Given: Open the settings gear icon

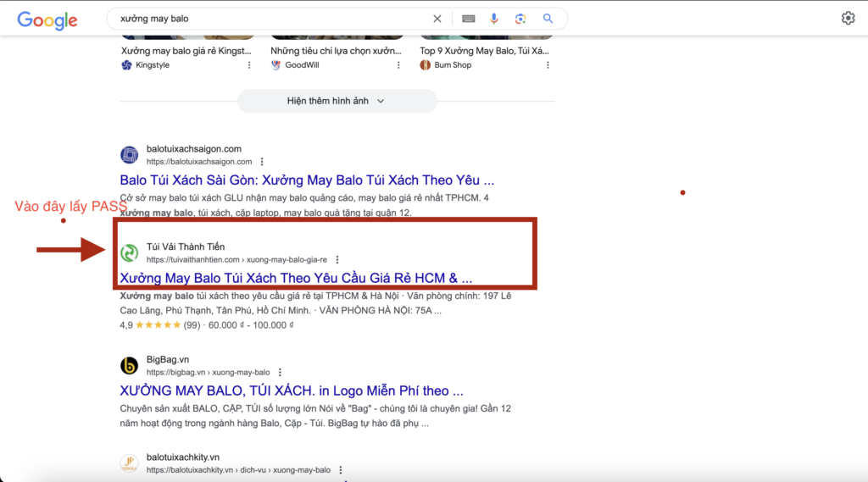Looking at the screenshot, I should [848, 19].
